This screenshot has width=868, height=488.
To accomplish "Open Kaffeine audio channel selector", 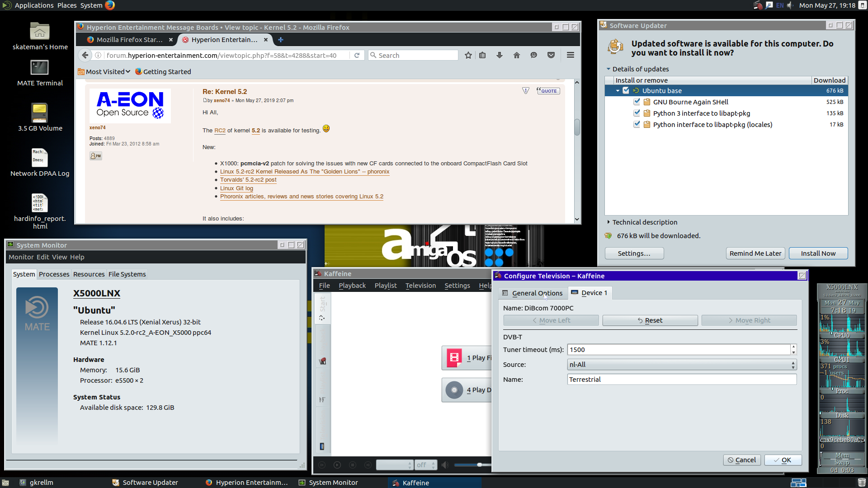I will pos(395,465).
